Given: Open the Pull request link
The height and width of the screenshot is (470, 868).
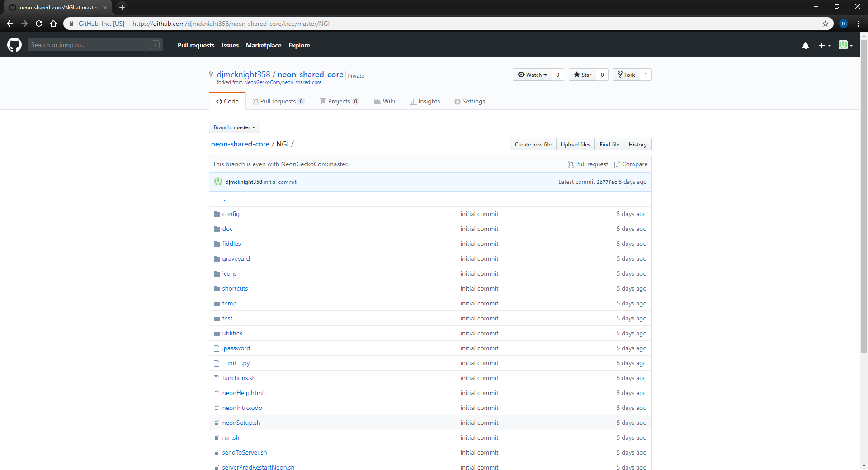Looking at the screenshot, I should pos(588,164).
